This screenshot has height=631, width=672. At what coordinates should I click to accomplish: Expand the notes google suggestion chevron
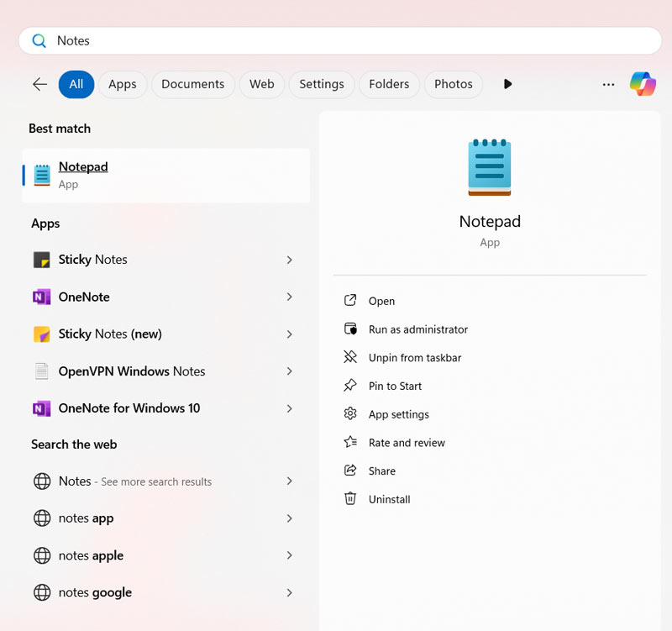point(289,592)
